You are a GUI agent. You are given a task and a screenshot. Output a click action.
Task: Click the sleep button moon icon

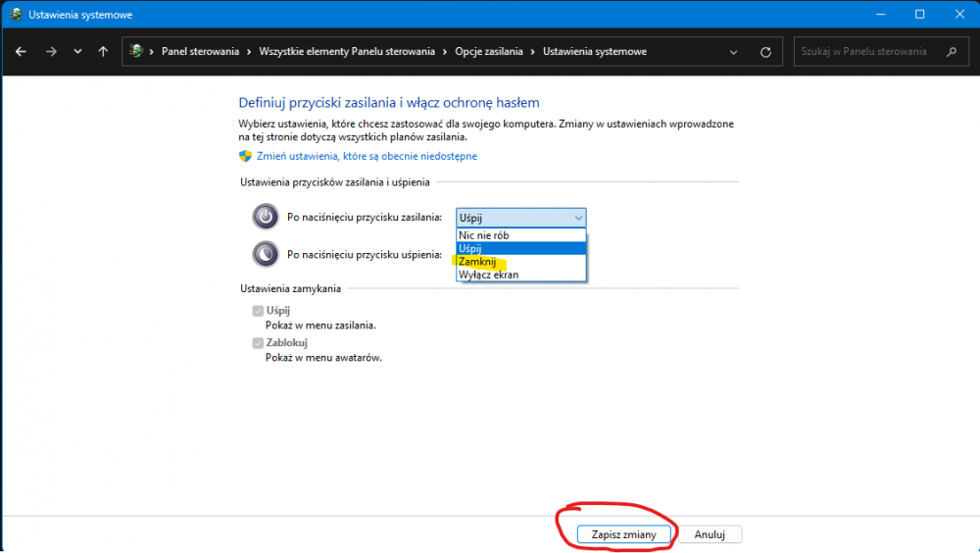coord(265,254)
